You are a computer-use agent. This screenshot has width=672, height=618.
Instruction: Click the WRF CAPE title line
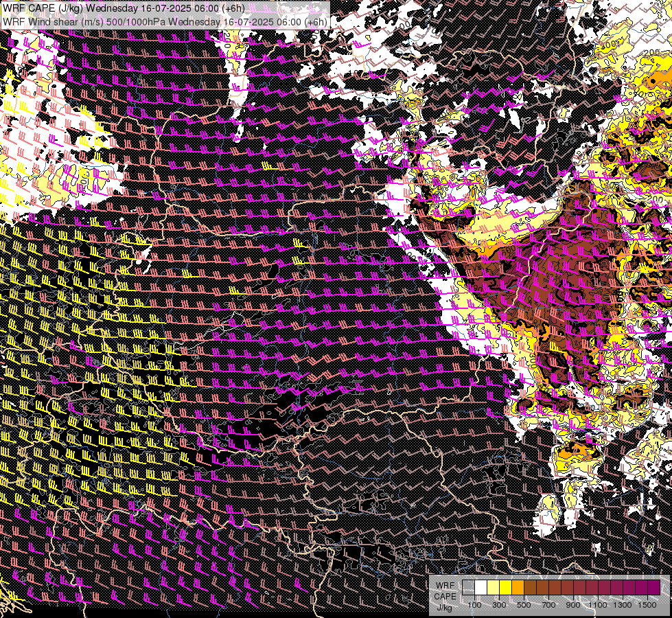[x=124, y=8]
